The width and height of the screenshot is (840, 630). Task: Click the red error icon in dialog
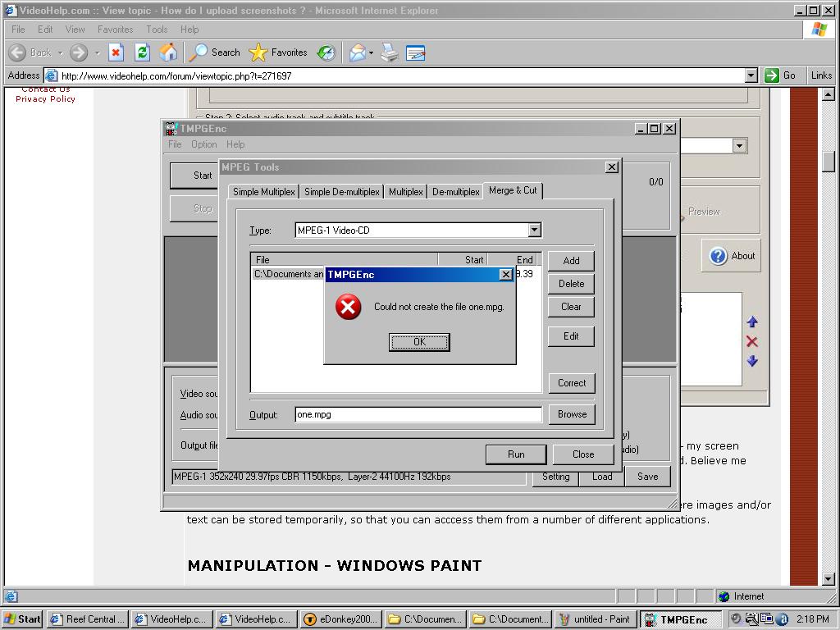pos(348,307)
